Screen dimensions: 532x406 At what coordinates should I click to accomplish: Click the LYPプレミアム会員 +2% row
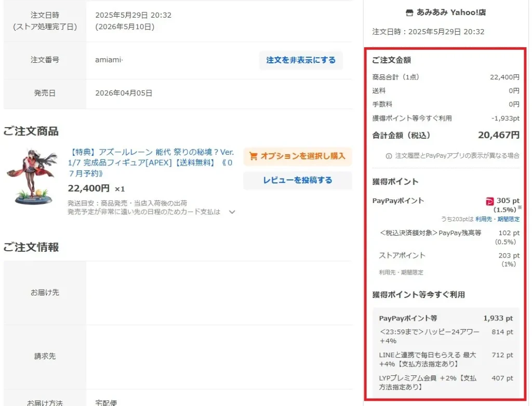point(446,383)
